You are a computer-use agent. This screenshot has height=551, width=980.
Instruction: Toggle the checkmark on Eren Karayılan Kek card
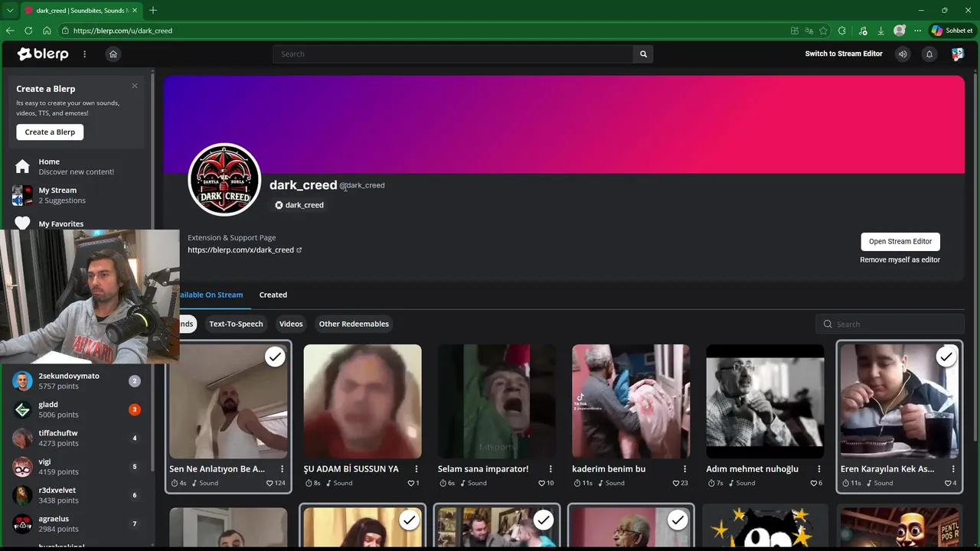click(x=946, y=357)
